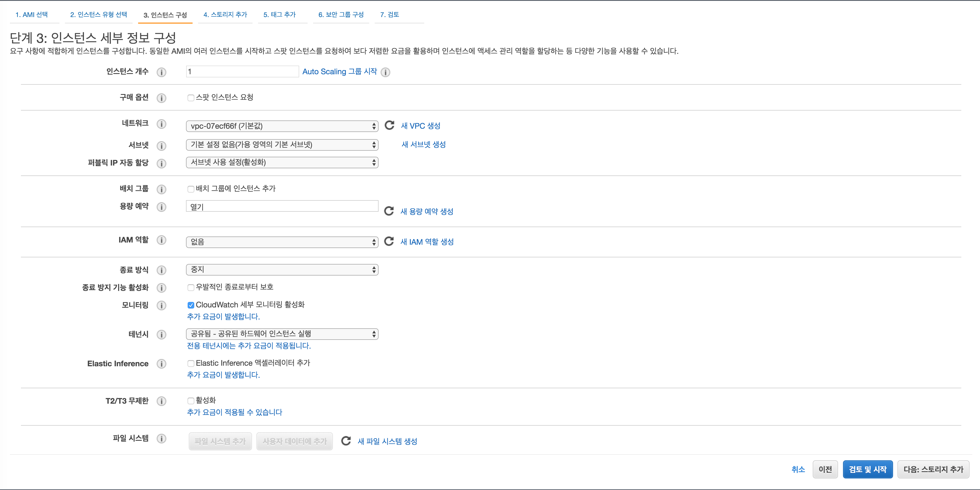Click 다음: 스토리지 추가 button
980x490 pixels.
point(933,469)
